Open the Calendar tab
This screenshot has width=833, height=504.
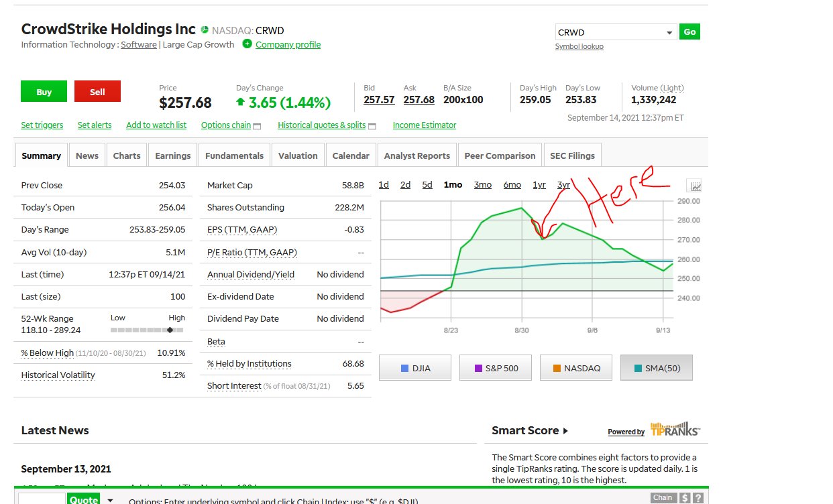(x=351, y=155)
